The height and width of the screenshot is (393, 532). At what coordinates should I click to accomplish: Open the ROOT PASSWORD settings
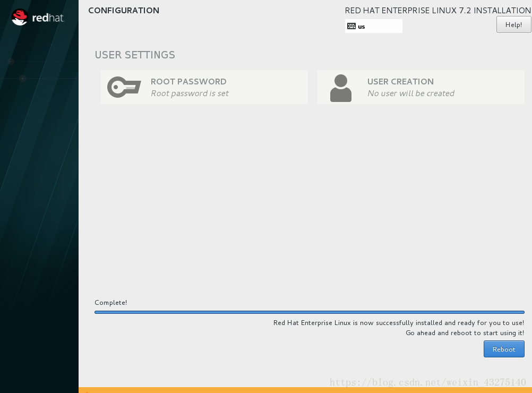tap(204, 87)
